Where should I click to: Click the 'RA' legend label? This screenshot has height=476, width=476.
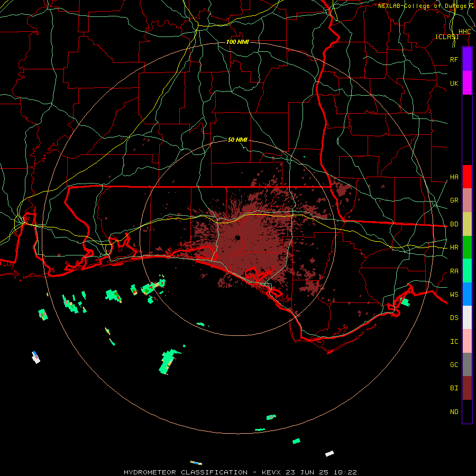(x=454, y=271)
